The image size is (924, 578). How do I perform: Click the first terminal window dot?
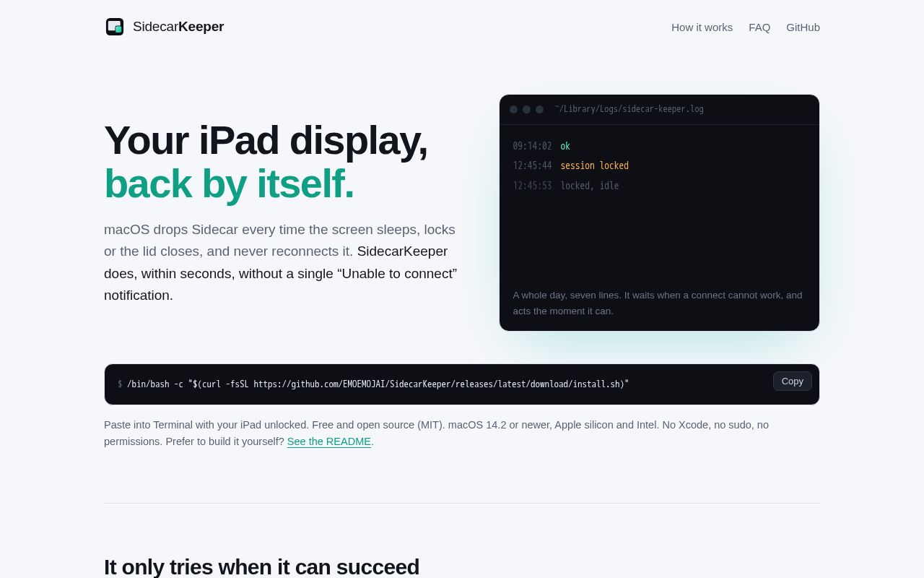coord(513,110)
